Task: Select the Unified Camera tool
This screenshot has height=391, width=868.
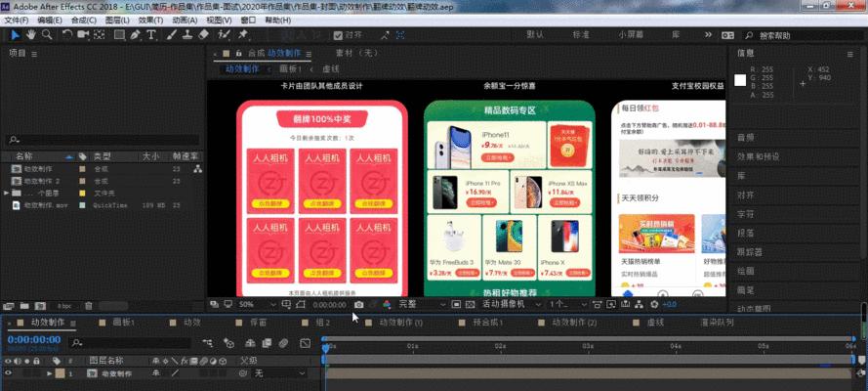Action: pos(84,35)
